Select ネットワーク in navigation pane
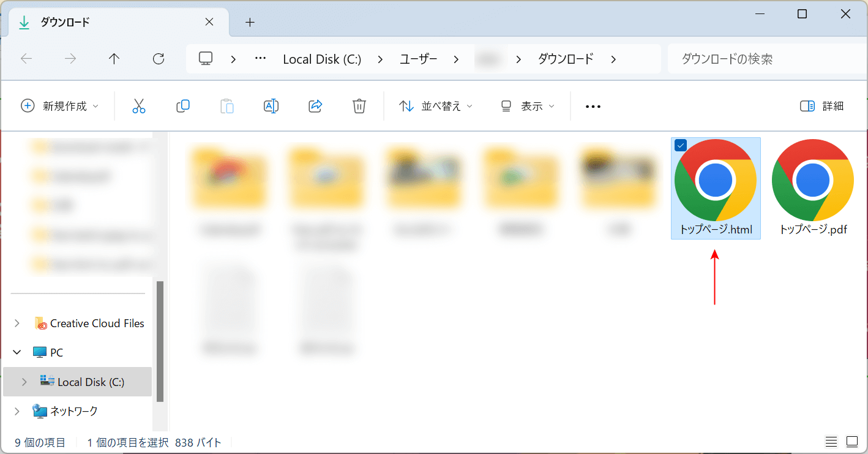 pos(65,410)
